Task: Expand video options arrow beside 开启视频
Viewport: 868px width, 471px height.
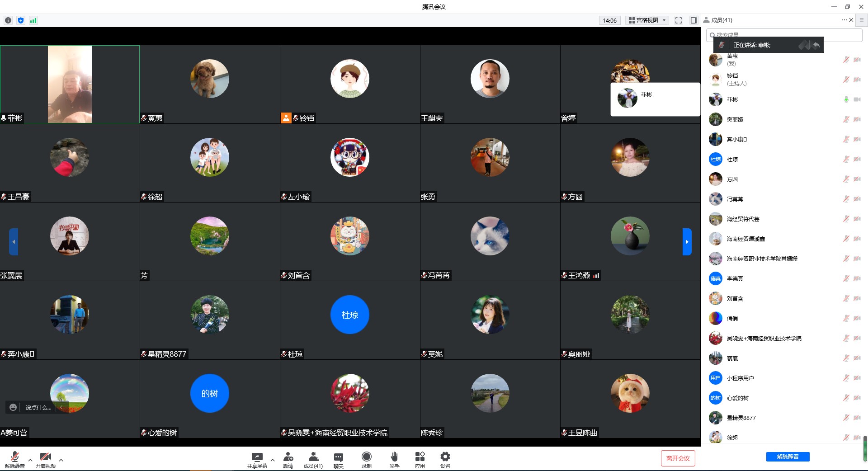Action: [x=61, y=460]
